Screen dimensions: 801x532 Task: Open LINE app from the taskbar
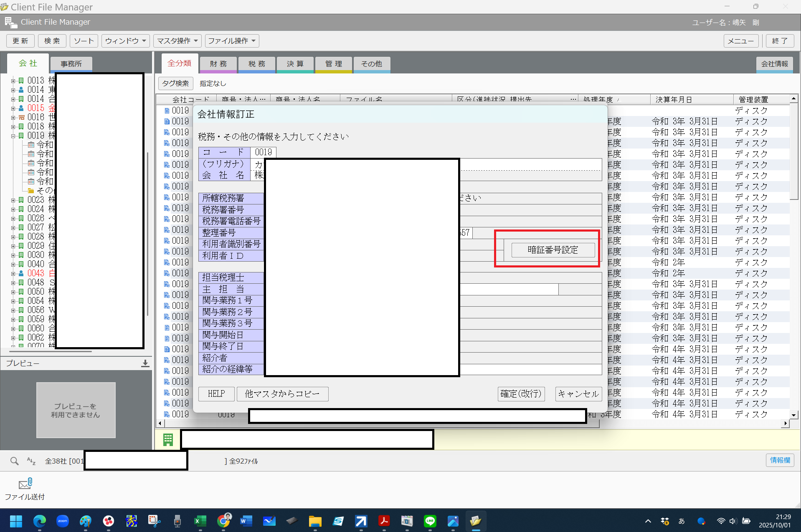pyautogui.click(x=430, y=521)
